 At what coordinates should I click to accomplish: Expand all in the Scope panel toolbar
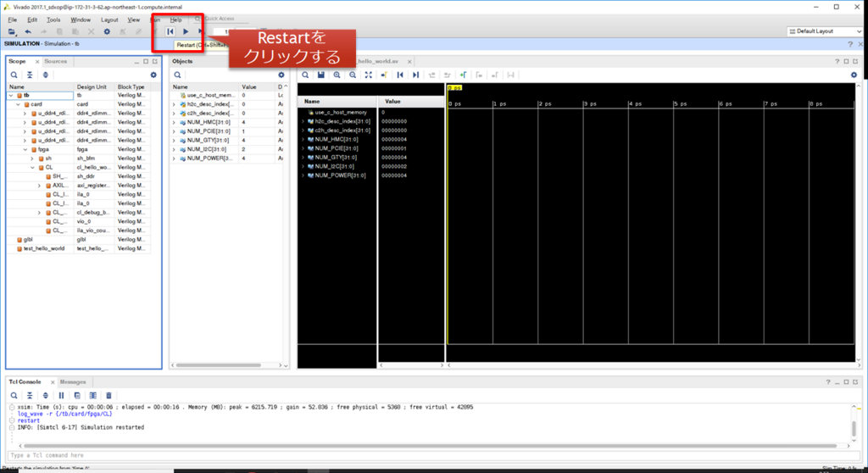(46, 75)
